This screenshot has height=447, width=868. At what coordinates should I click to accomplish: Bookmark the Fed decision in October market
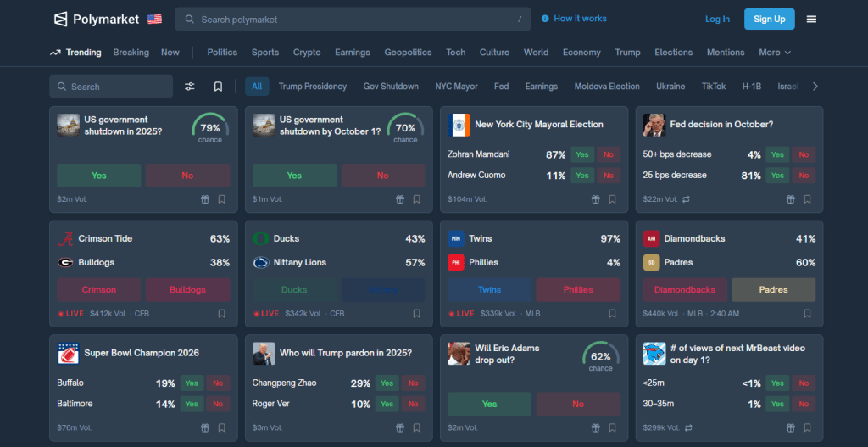pos(808,199)
